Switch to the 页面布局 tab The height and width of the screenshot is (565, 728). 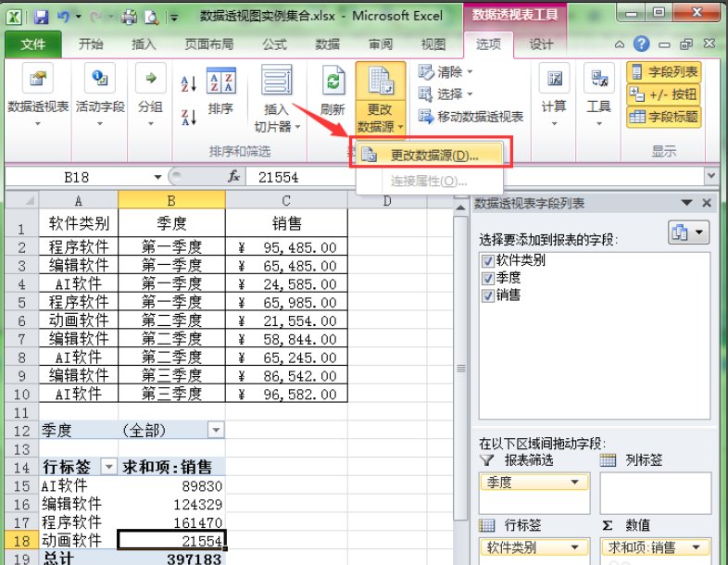pos(209,44)
